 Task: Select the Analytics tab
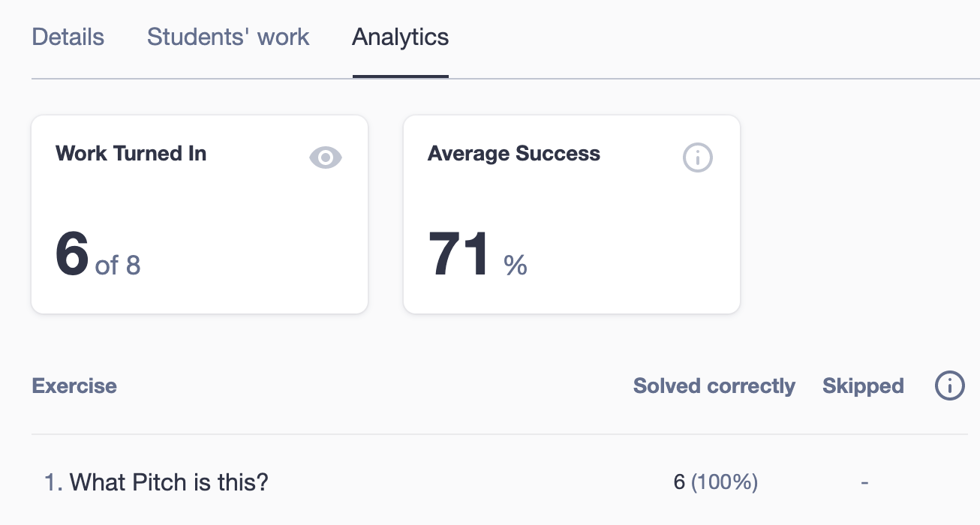[400, 37]
